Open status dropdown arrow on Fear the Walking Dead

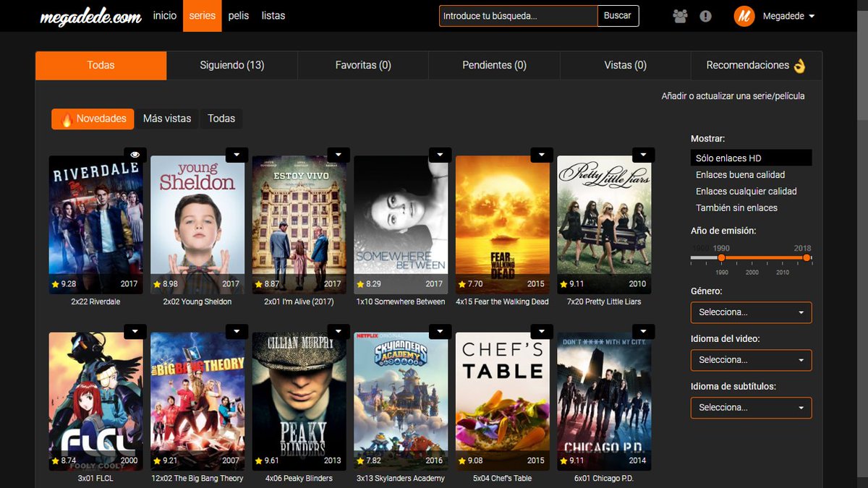click(542, 155)
